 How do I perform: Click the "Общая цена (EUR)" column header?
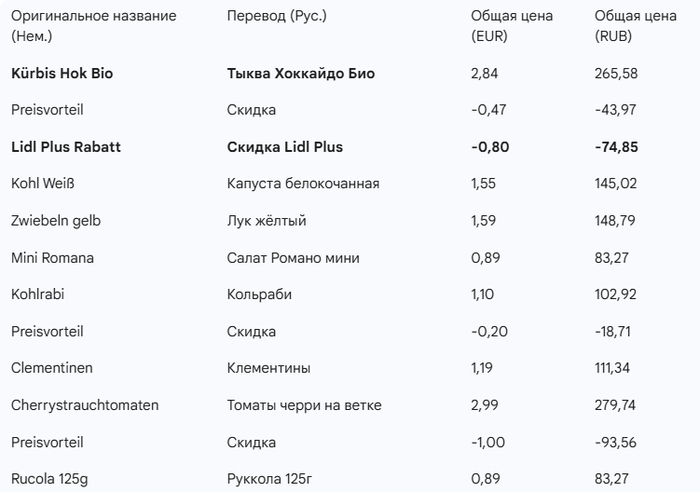(511, 26)
